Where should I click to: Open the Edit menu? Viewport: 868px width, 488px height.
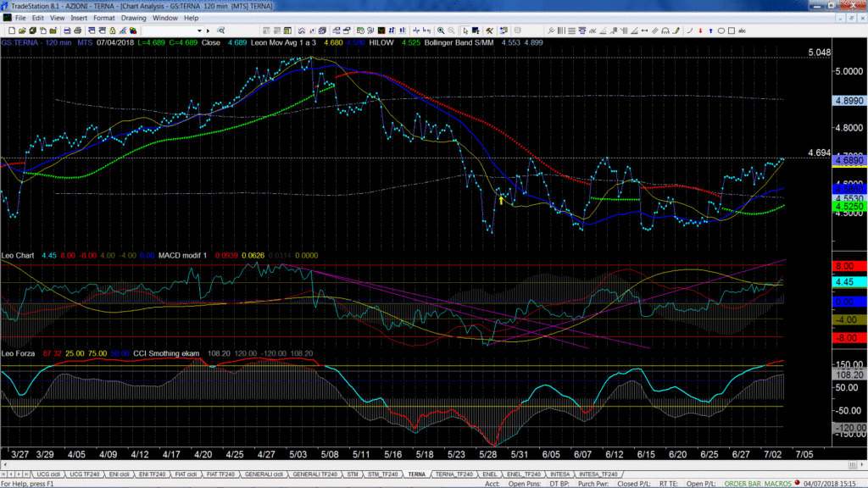click(37, 19)
